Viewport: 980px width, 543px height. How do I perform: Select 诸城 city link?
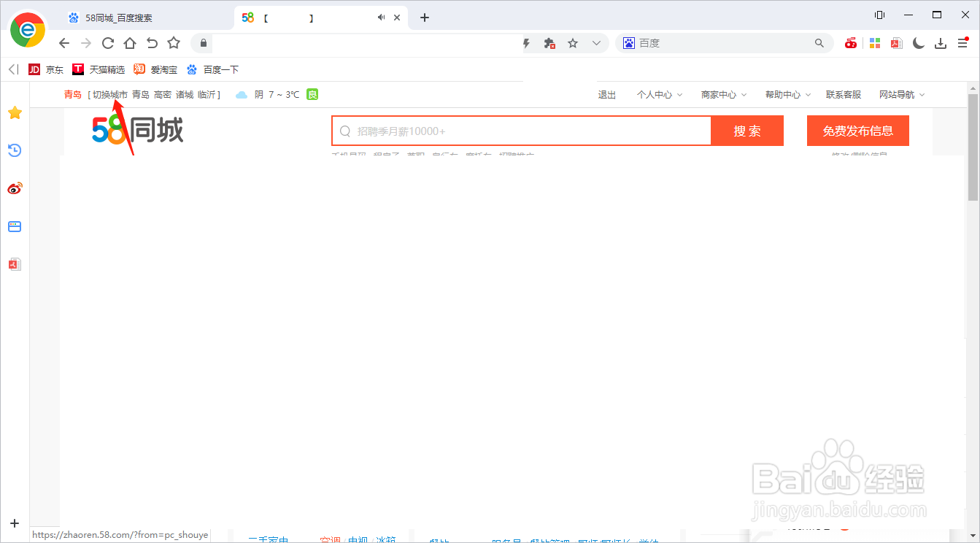point(185,95)
